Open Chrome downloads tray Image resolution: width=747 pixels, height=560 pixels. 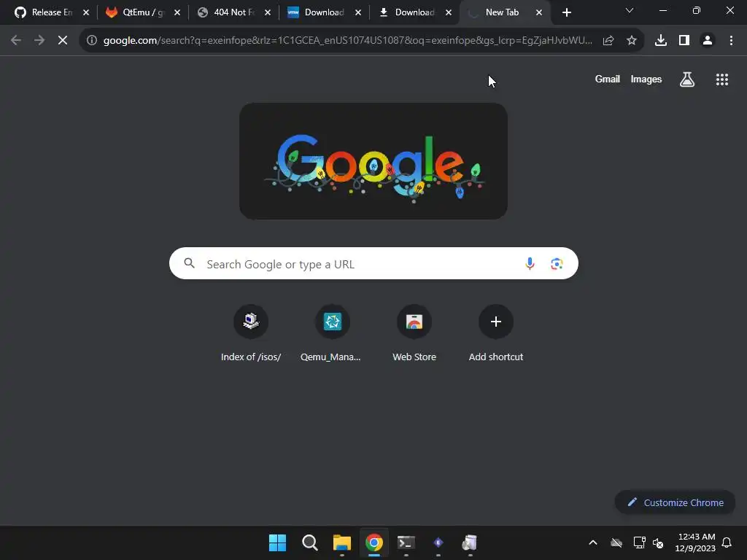pyautogui.click(x=660, y=41)
